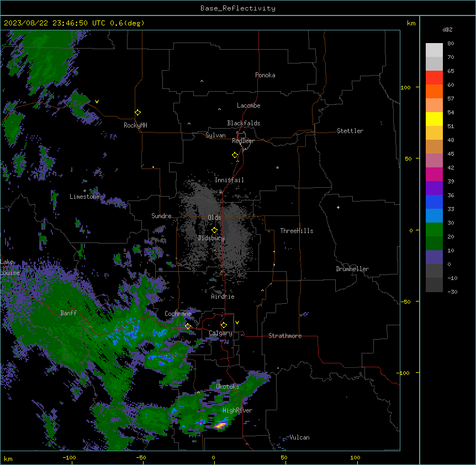Click the intense yellow-red storm cell near HighRiver

tap(221, 425)
